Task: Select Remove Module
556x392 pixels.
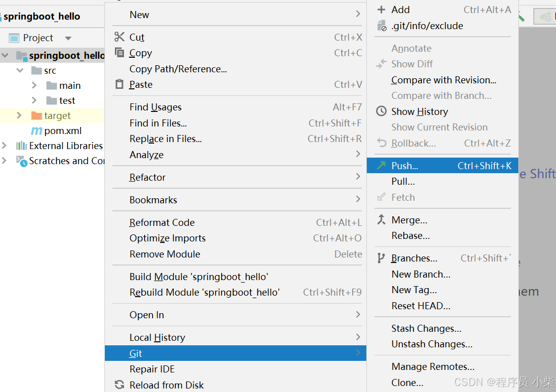Action: (x=236, y=254)
